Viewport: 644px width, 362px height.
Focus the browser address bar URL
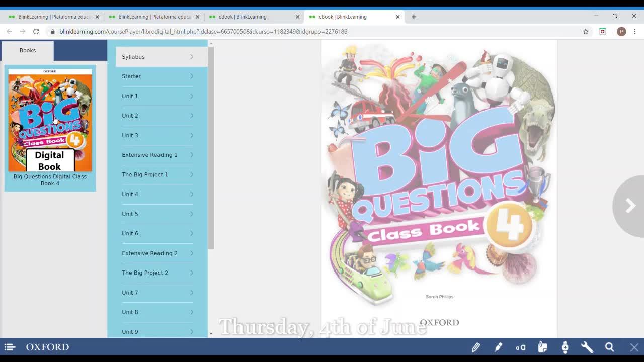(203, 31)
